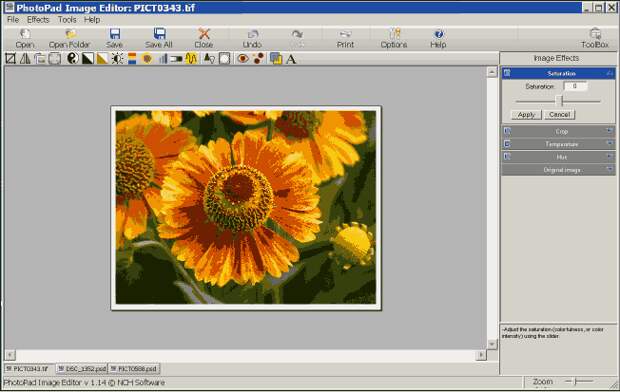
Task: Click the overlapping images icon
Action: point(276,59)
